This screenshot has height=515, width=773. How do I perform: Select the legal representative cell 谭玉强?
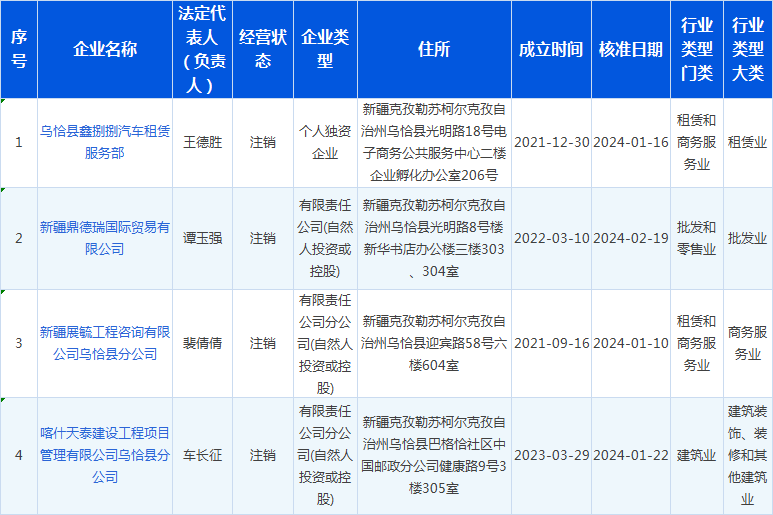click(x=203, y=238)
